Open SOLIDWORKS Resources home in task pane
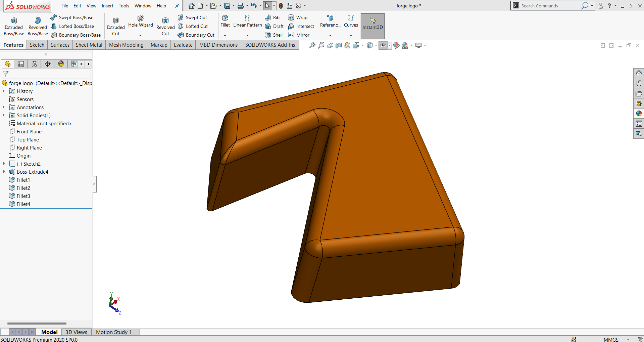644x342 pixels. pyautogui.click(x=639, y=73)
